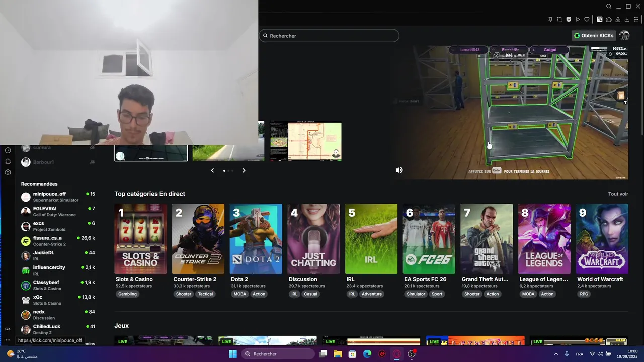Screen dimensions: 644x362
Task: Click the Kick user avatar icon
Action: 624,36
